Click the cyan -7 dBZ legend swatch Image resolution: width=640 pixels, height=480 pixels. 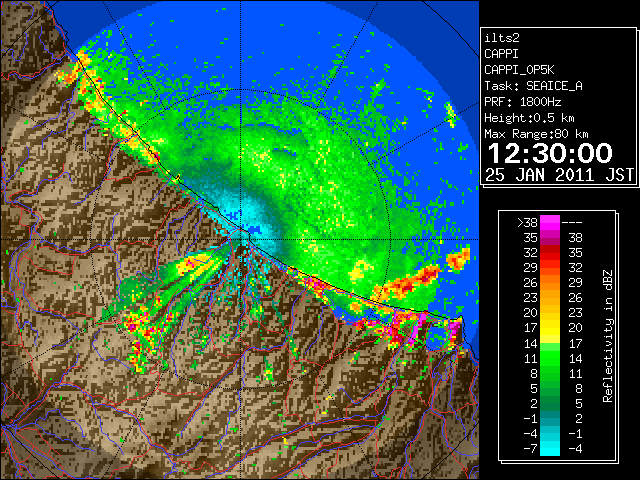[x=550, y=448]
